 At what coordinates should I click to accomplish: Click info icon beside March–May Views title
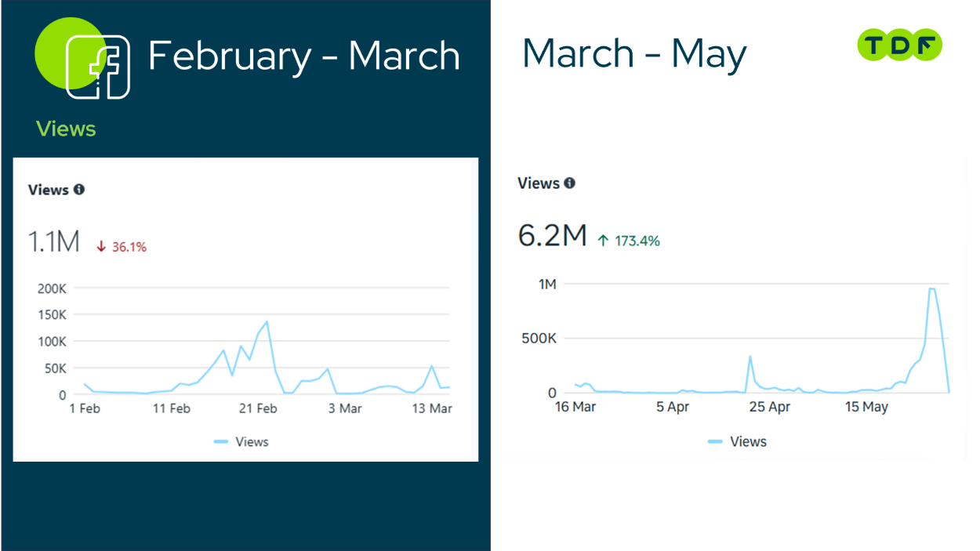point(569,183)
